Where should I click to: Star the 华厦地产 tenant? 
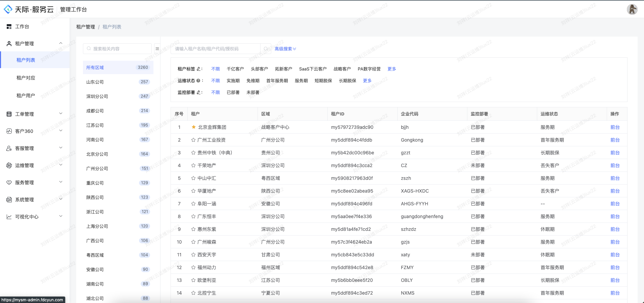pos(193,191)
